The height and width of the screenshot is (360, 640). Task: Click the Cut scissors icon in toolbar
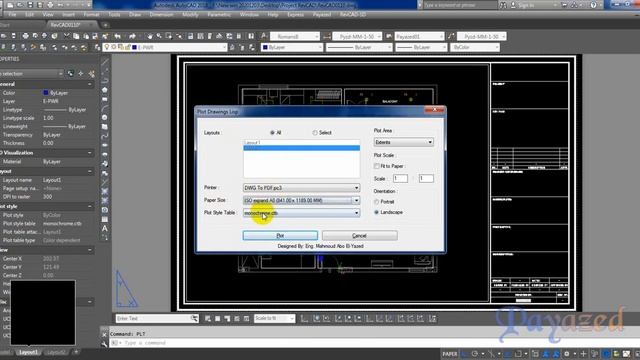tap(67, 36)
